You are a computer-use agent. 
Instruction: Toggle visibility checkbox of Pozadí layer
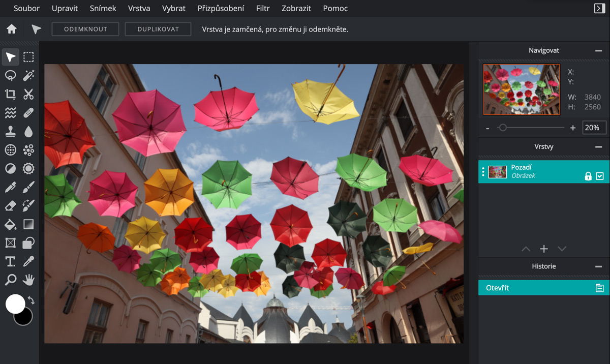(x=600, y=176)
